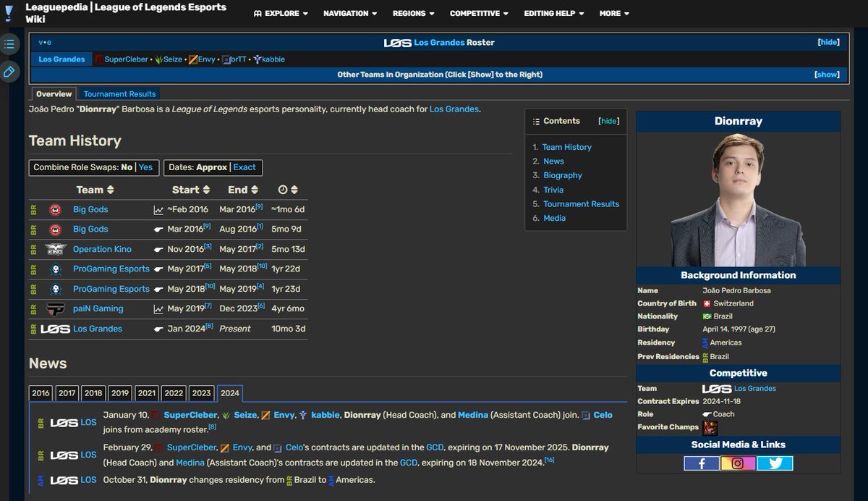Show Other Teams In Organization
This screenshot has height=501, width=868.
(x=827, y=75)
